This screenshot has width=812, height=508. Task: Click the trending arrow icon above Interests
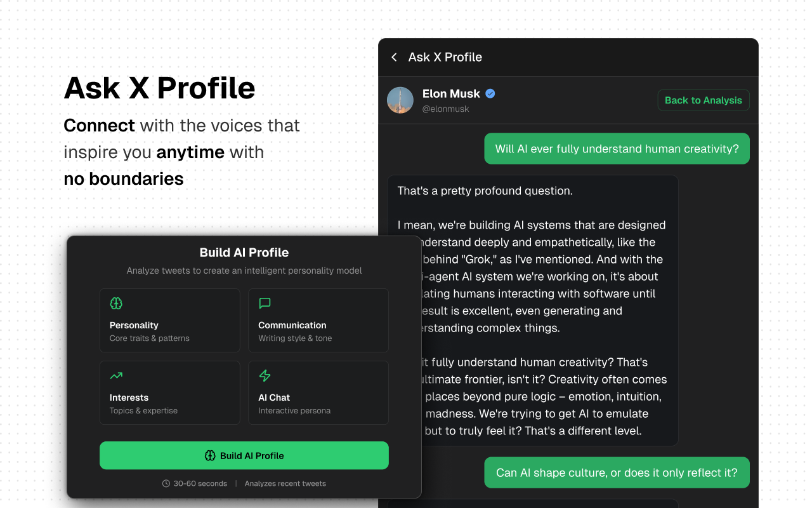tap(116, 376)
